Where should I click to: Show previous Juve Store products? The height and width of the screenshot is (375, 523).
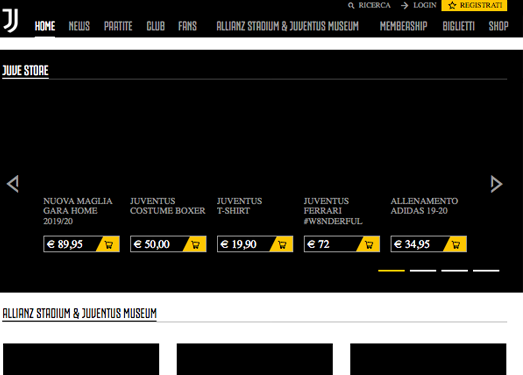[x=13, y=184]
